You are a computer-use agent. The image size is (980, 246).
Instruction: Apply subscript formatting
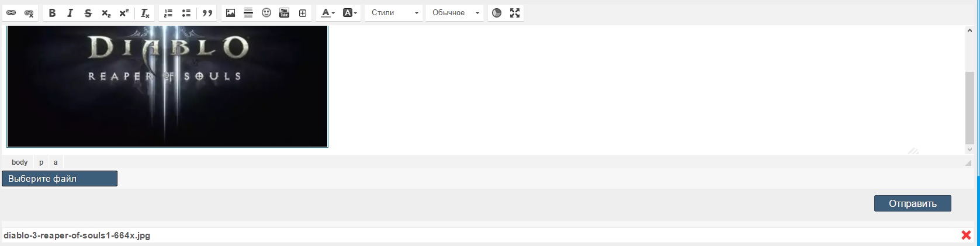coord(106,13)
